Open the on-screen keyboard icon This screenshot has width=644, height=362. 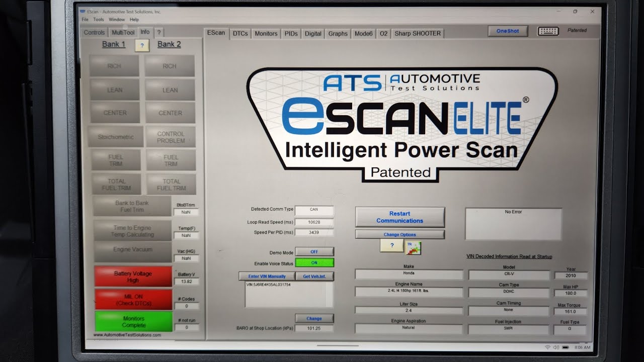(x=548, y=31)
